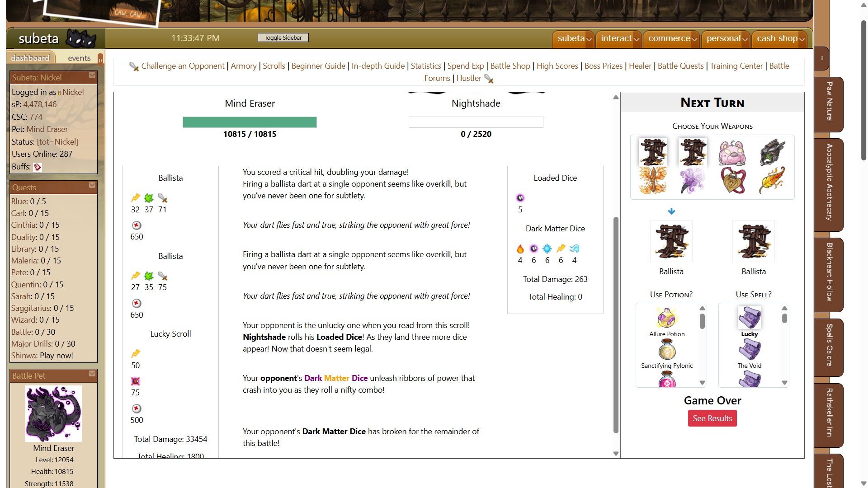Select The Void spell scroll

[749, 351]
